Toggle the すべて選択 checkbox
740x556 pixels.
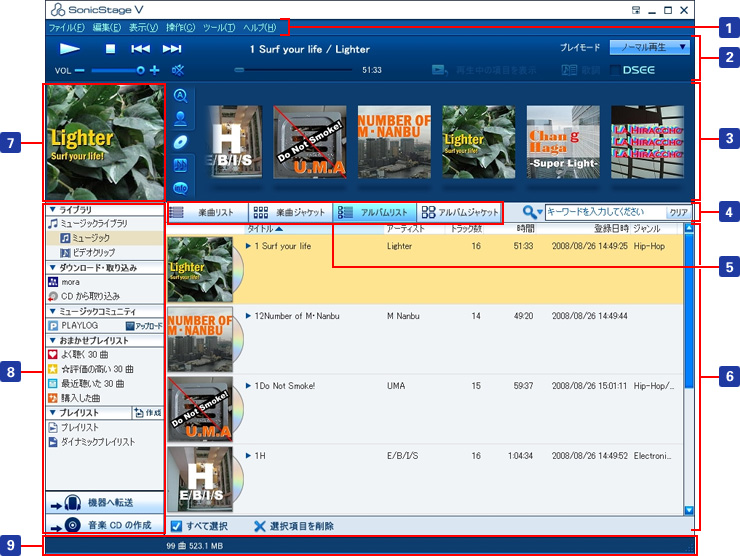(176, 526)
